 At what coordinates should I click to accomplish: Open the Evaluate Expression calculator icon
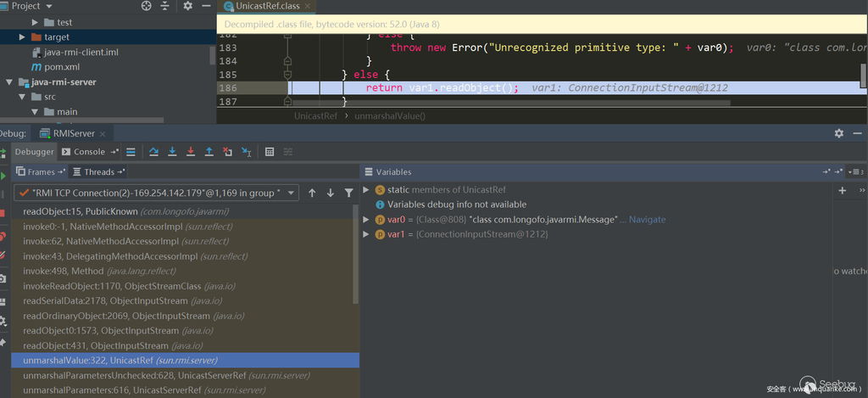(x=270, y=152)
